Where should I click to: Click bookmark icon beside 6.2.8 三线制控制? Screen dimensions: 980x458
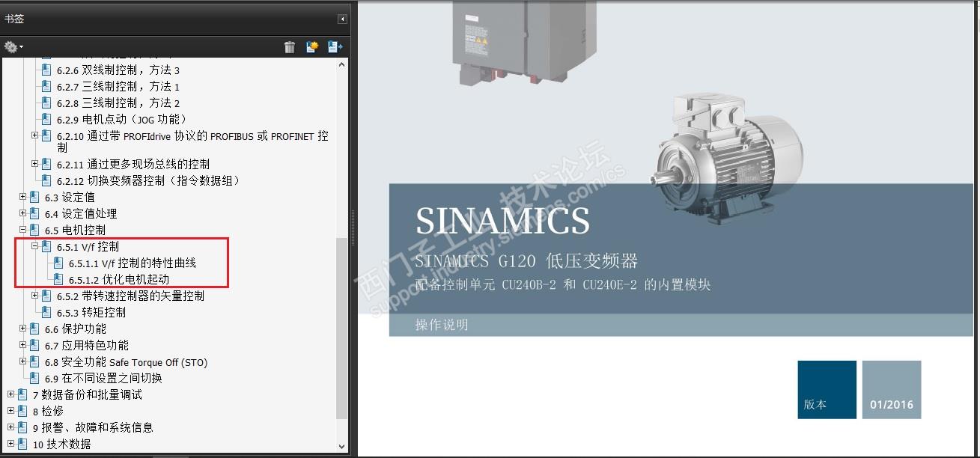tap(46, 103)
